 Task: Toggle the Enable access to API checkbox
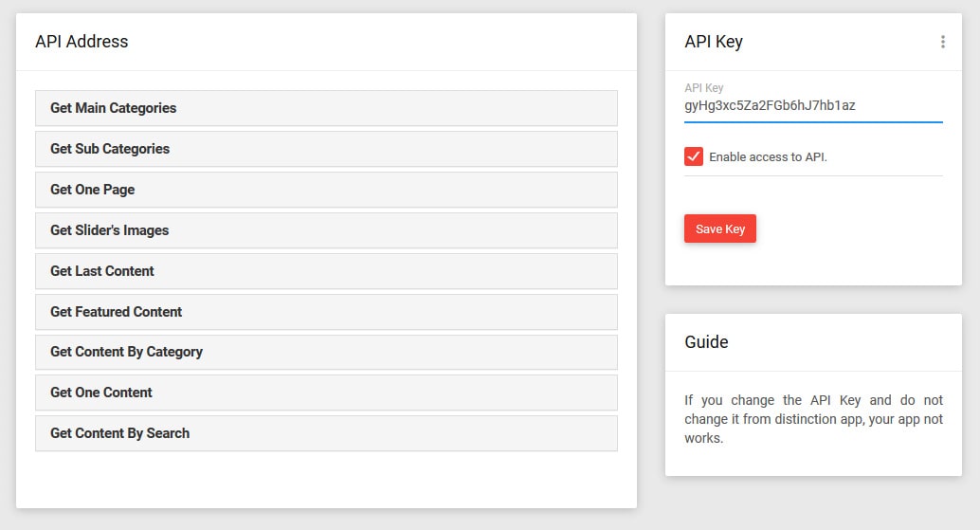[x=693, y=156]
